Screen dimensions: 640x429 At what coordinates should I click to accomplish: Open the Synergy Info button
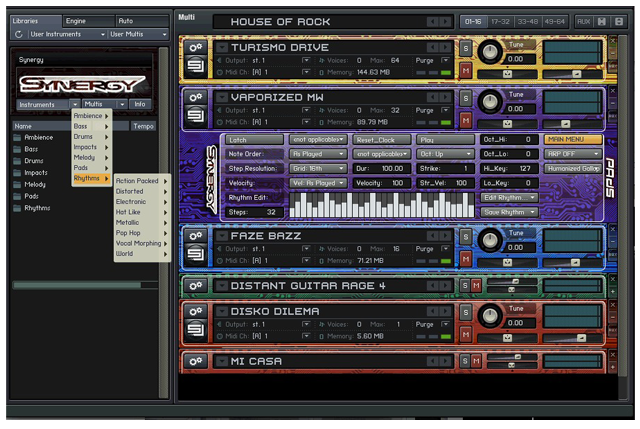point(140,104)
